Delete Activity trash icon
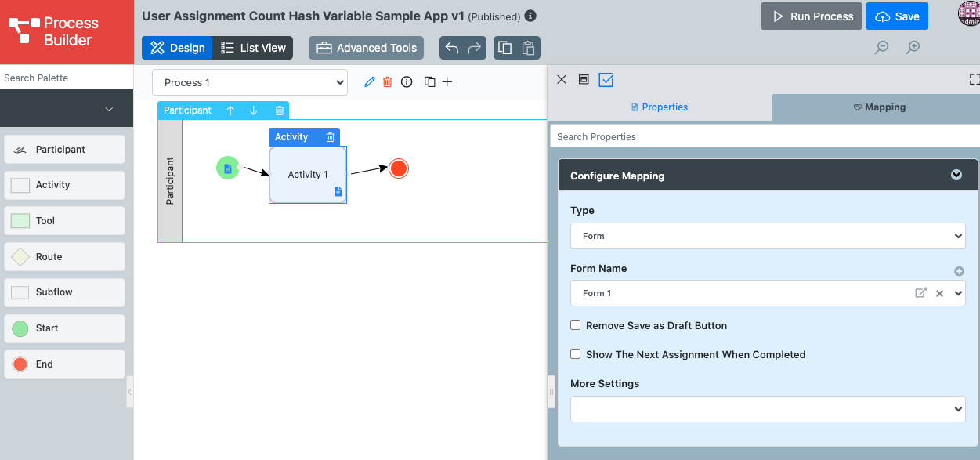The height and width of the screenshot is (460, 980). click(330, 137)
